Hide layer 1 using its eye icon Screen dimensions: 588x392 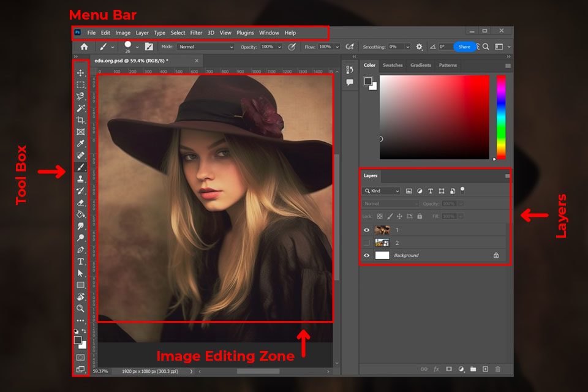click(367, 230)
